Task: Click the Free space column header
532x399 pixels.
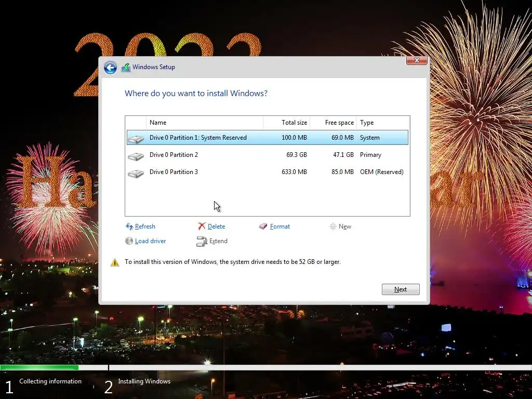Action: 333,123
